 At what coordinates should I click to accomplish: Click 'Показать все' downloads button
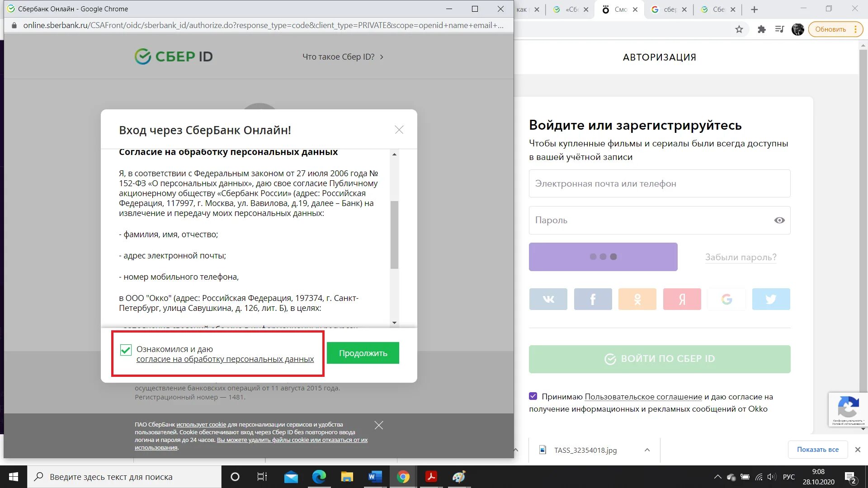818,450
